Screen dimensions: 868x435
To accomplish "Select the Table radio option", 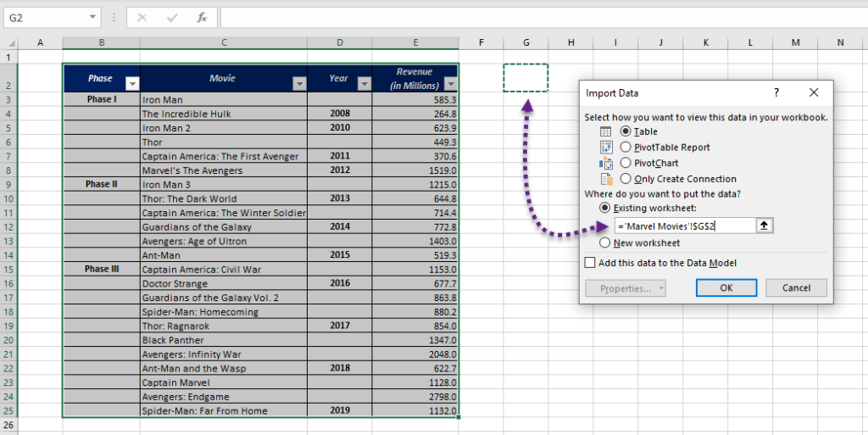I will pyautogui.click(x=626, y=131).
